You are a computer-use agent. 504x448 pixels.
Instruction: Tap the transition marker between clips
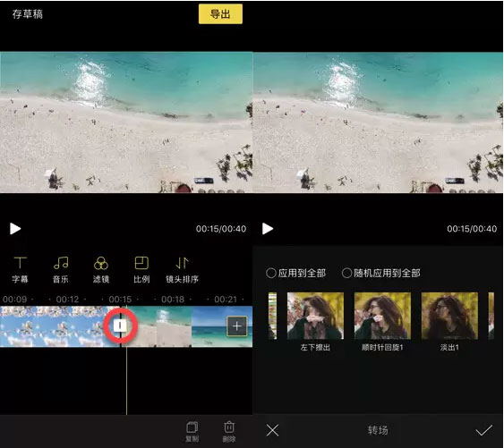click(120, 325)
